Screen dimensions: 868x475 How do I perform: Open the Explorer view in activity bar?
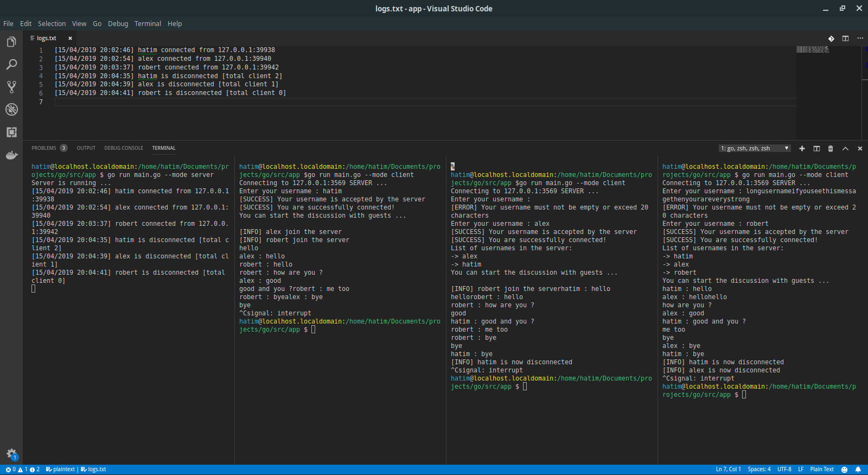click(x=11, y=42)
